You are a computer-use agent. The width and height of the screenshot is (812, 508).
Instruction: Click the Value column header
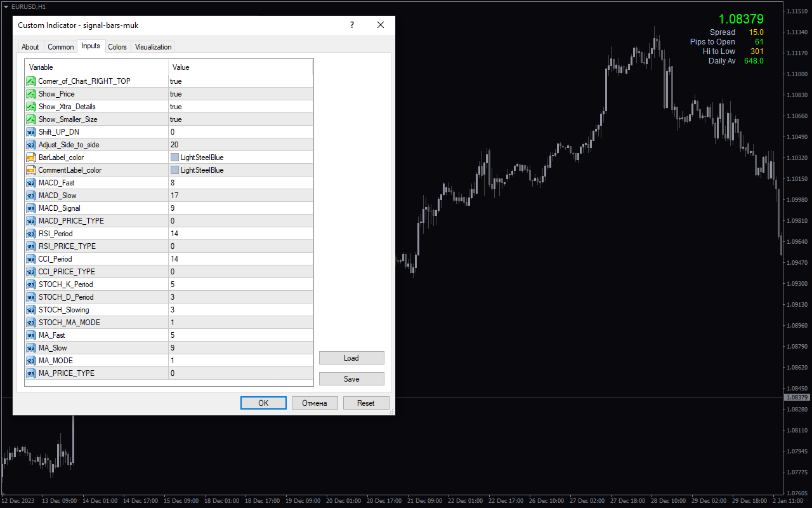click(x=240, y=67)
